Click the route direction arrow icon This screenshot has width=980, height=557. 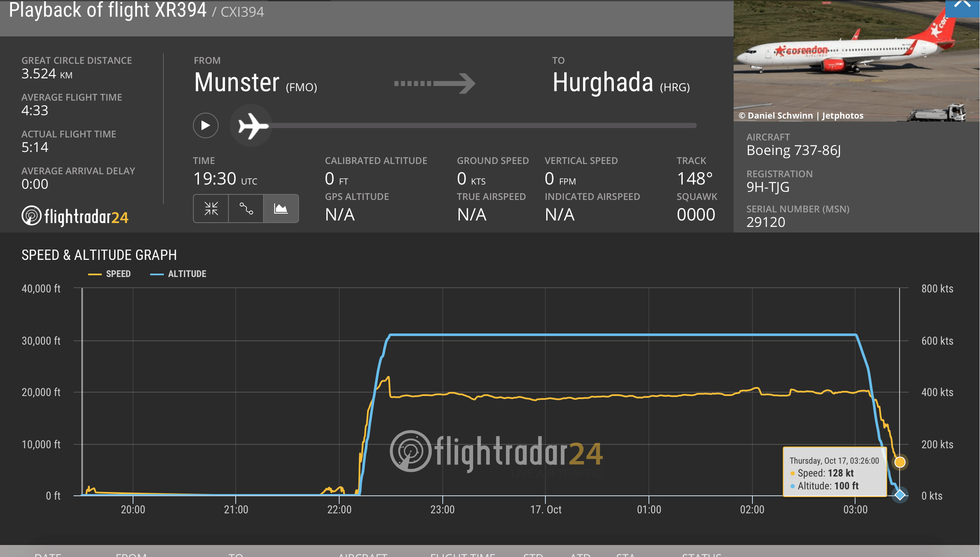point(434,83)
